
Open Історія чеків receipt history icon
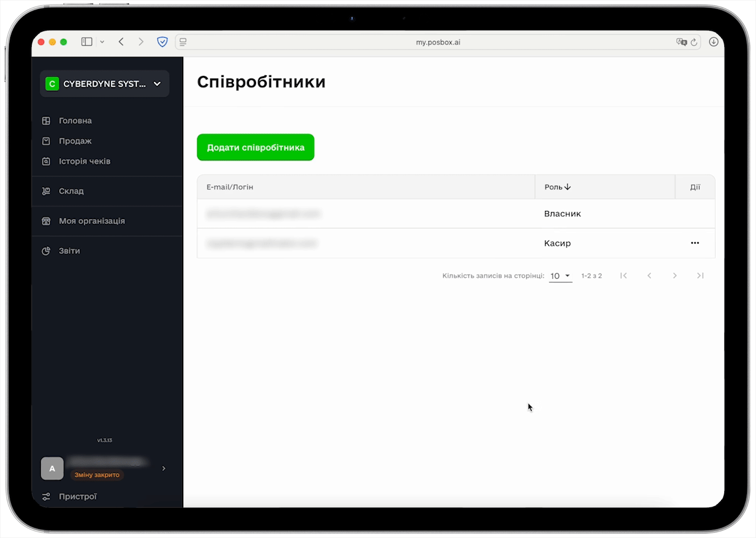click(x=46, y=161)
